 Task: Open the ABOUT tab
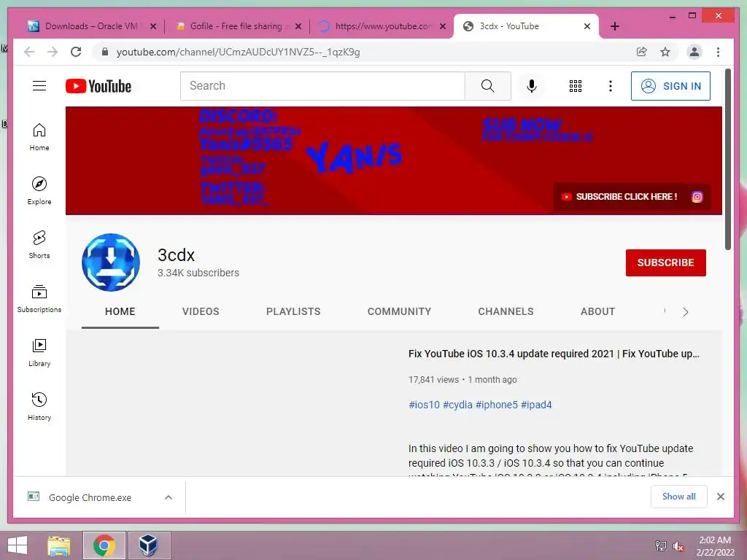tap(598, 311)
